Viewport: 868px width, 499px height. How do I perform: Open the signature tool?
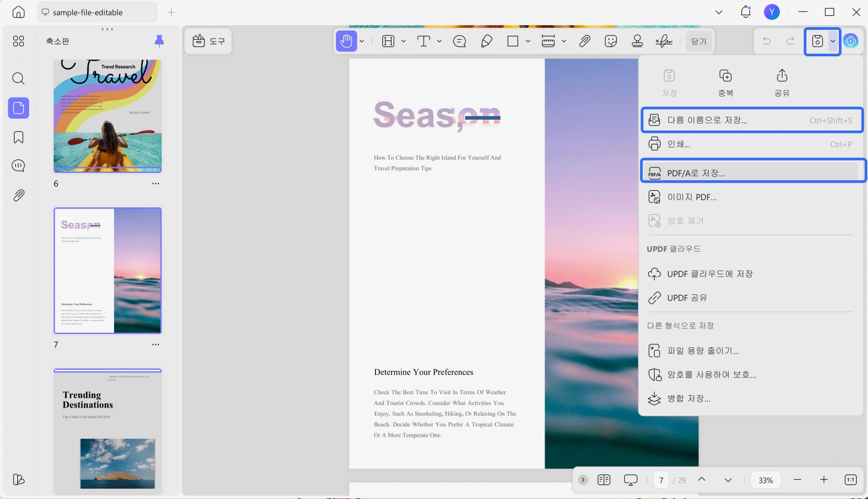coord(664,41)
